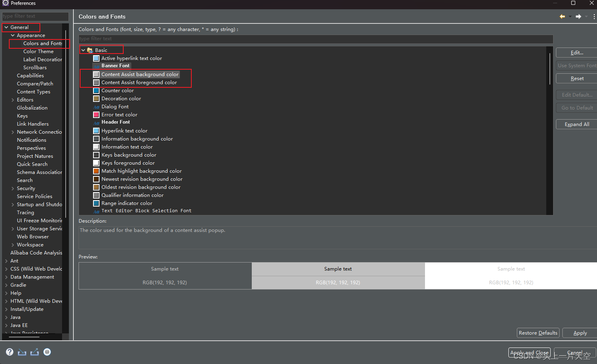Expand the Editors tree node
This screenshot has width=597, height=364.
coord(13,100)
